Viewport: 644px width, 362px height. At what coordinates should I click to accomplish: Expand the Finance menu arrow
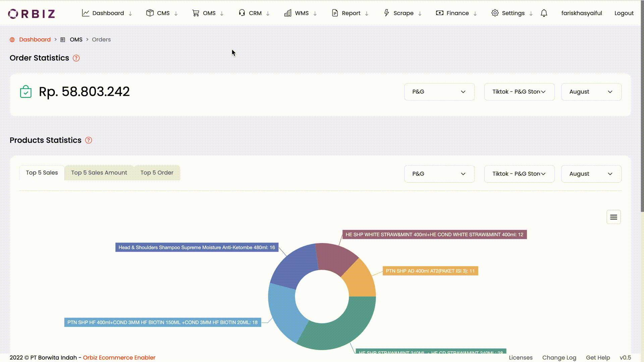point(475,13)
